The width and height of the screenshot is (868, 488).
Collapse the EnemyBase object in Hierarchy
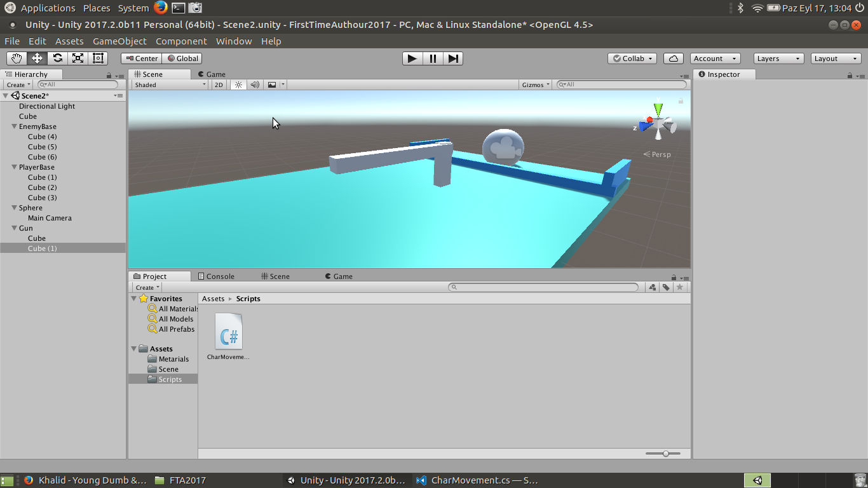14,126
